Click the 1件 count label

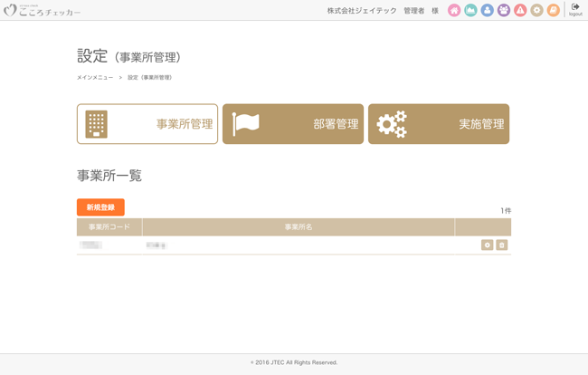tap(506, 210)
